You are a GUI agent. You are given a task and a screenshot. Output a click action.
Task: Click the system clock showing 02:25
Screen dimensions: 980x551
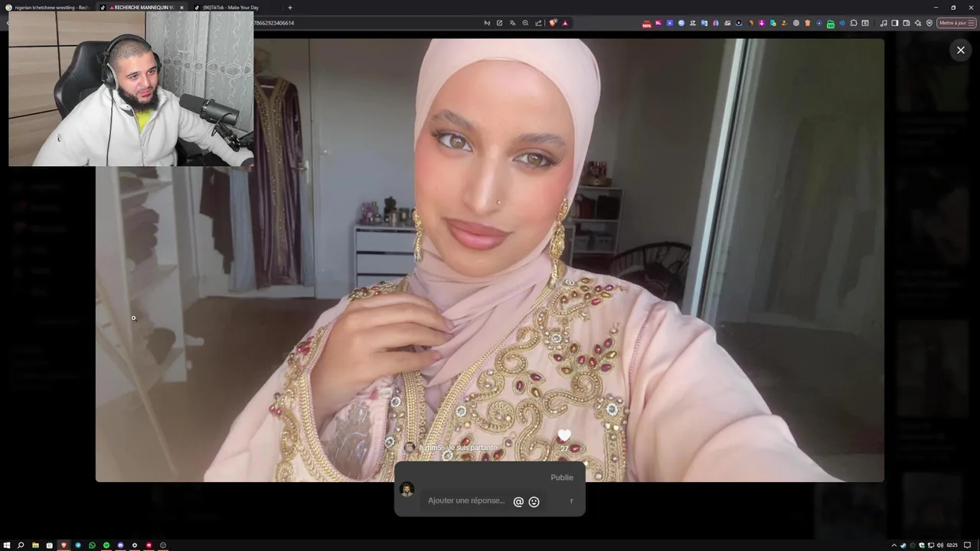tap(952, 545)
